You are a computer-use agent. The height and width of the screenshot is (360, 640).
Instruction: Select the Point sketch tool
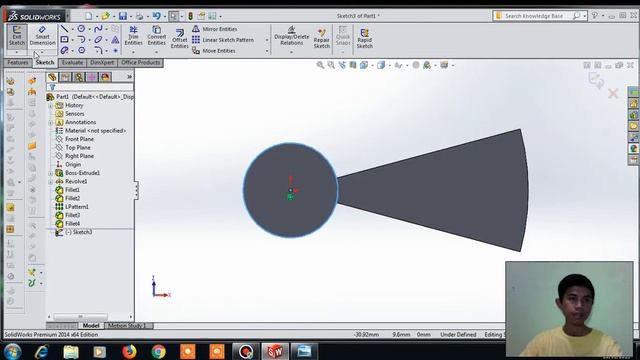pyautogui.click(x=115, y=51)
